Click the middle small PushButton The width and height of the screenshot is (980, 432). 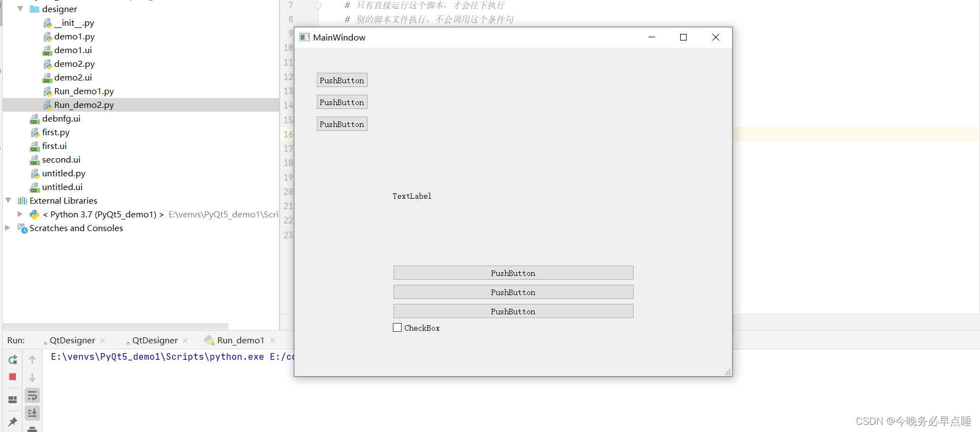[x=342, y=102]
